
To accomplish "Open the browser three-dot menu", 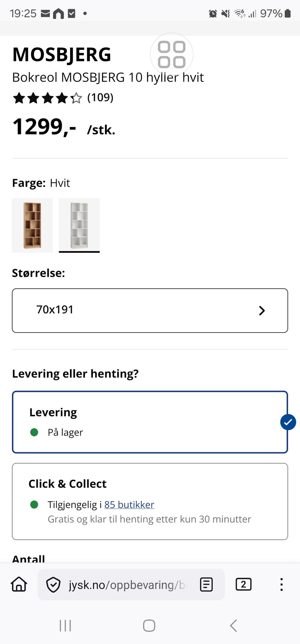I will (x=282, y=584).
